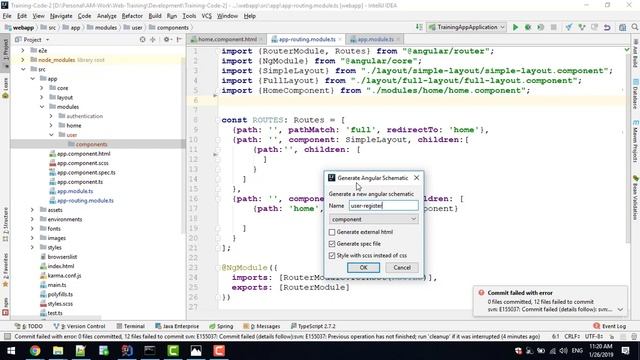
Task: Click the red error icon in commit notification
Action: click(481, 293)
